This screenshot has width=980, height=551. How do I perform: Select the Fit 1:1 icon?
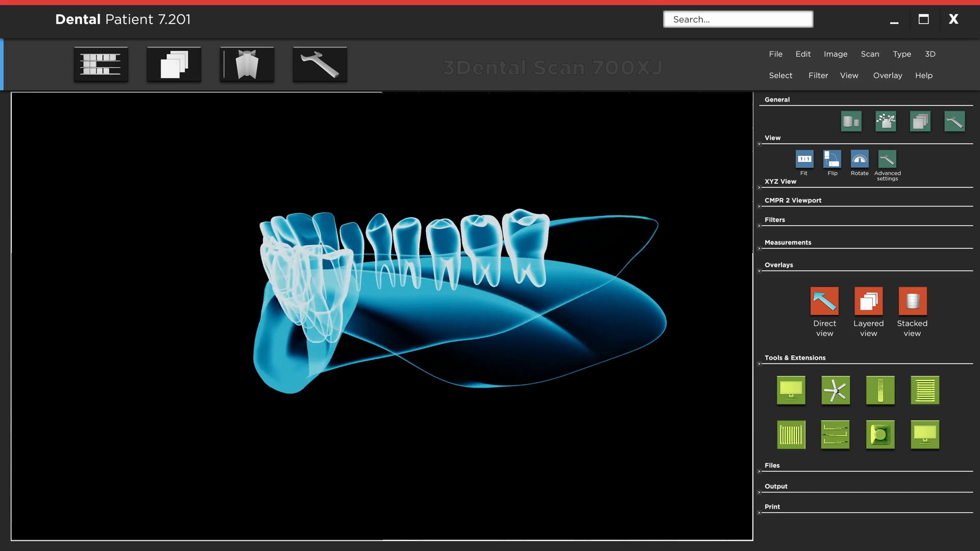click(x=804, y=159)
